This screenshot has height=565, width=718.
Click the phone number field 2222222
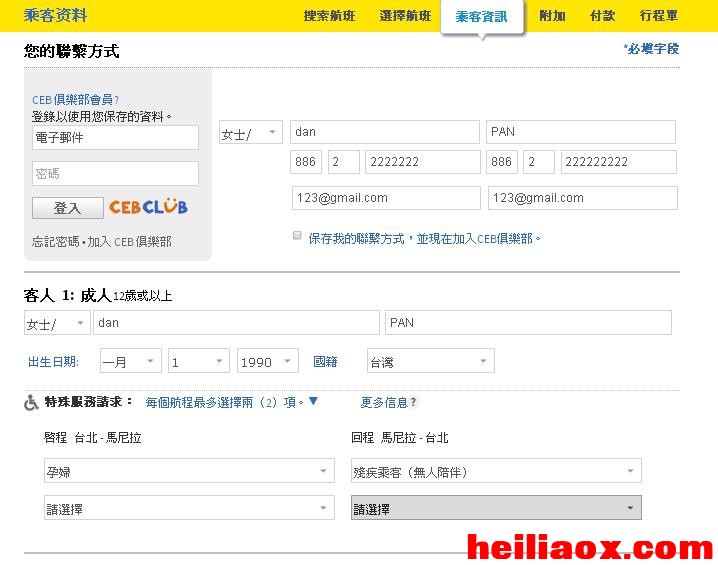[423, 162]
